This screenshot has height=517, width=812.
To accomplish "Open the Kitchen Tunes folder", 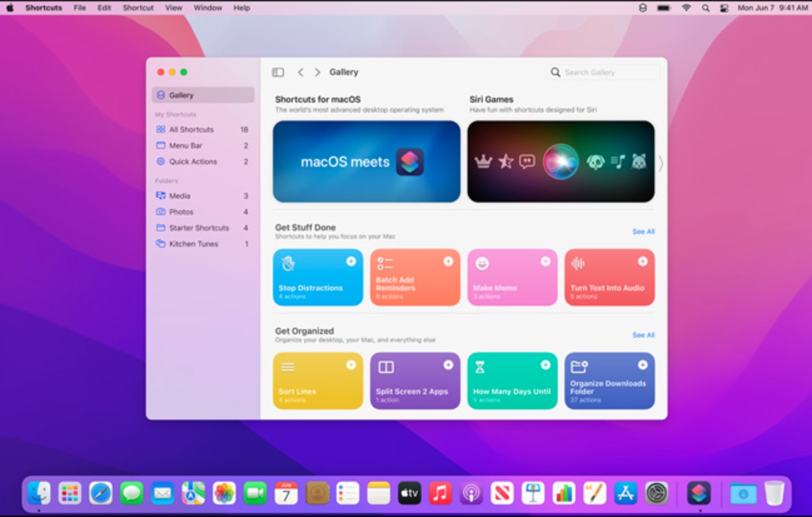I will 203,244.
